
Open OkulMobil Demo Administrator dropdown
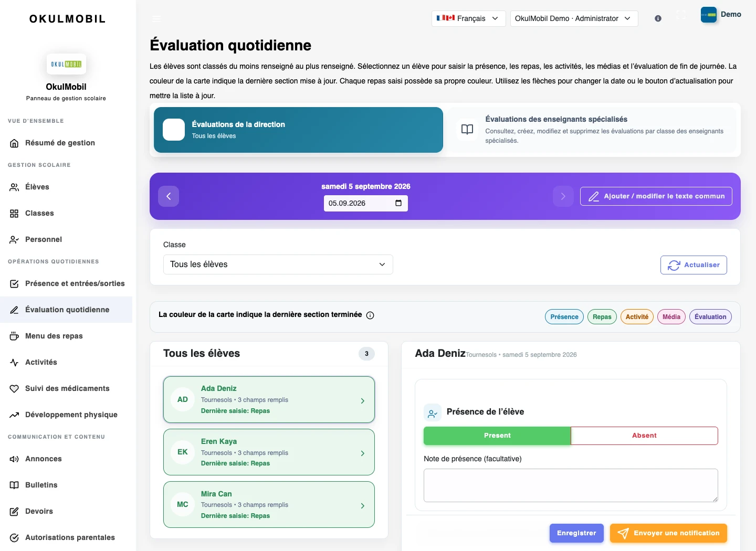[574, 18]
